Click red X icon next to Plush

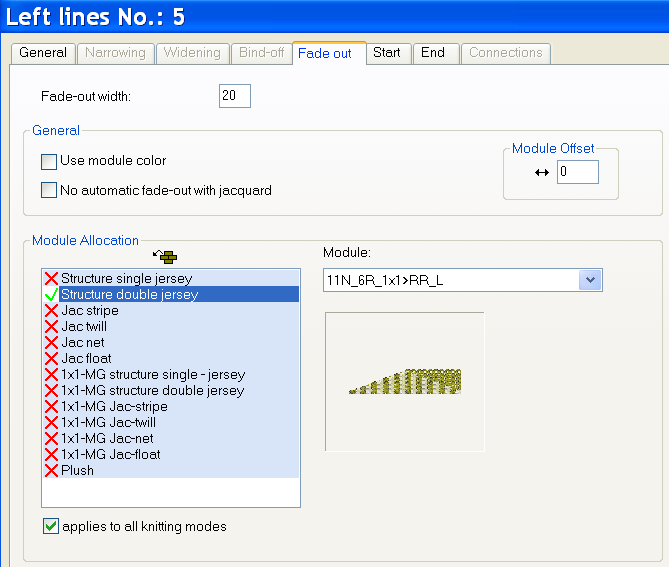tap(51, 470)
